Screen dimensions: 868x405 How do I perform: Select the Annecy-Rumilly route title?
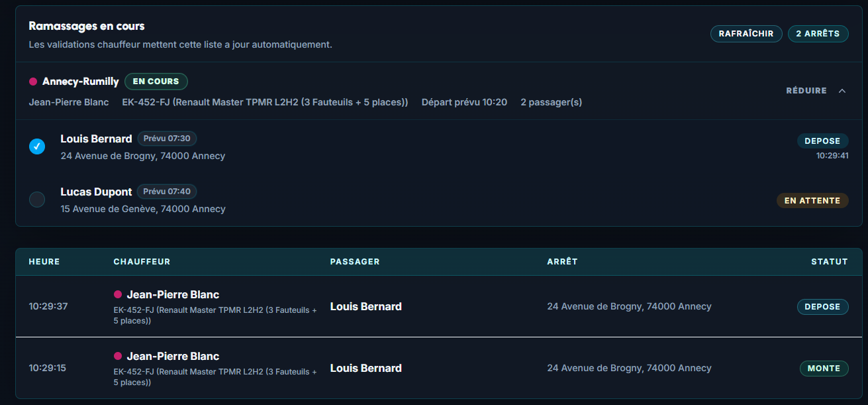pos(81,82)
